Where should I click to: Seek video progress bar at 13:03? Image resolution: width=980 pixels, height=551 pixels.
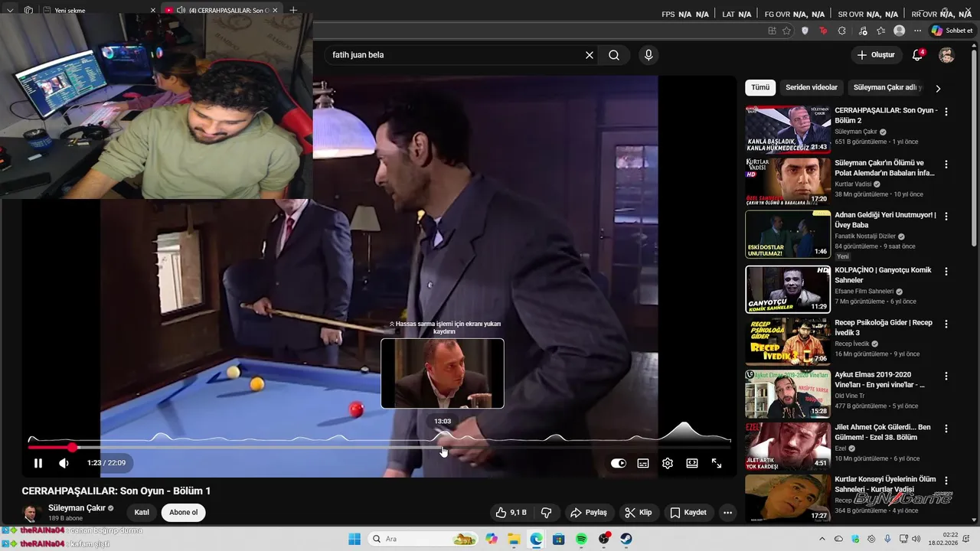click(x=443, y=447)
